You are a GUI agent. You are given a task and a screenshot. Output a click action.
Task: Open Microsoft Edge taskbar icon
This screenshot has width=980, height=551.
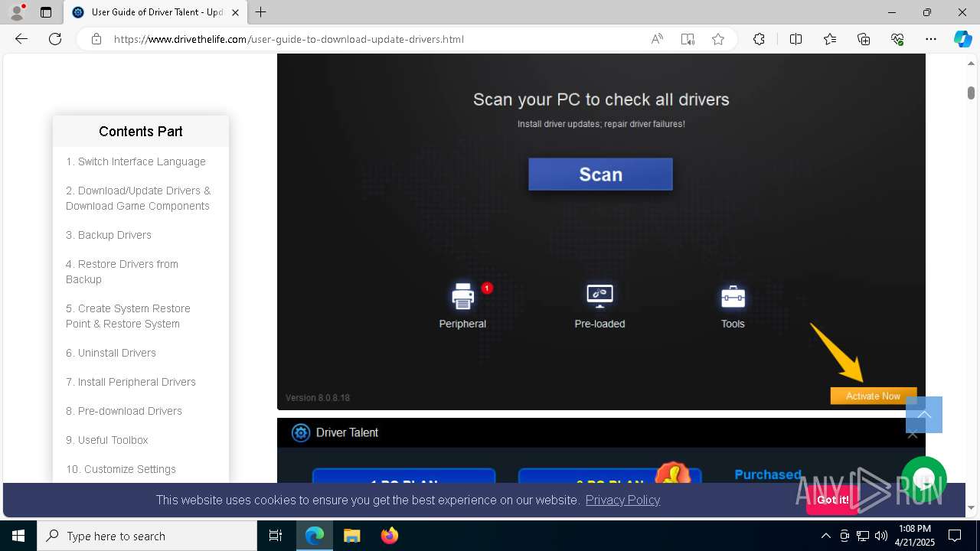click(315, 536)
